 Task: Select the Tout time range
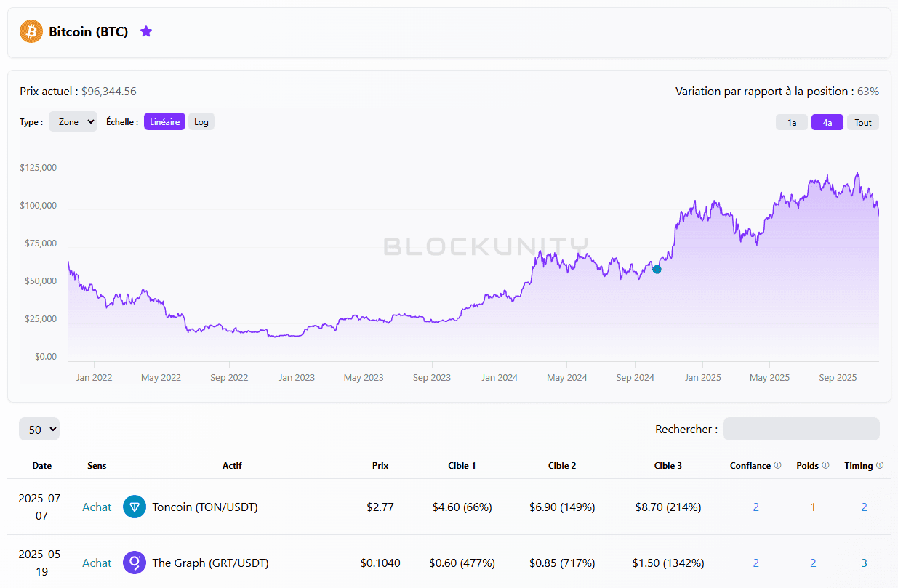click(x=863, y=122)
